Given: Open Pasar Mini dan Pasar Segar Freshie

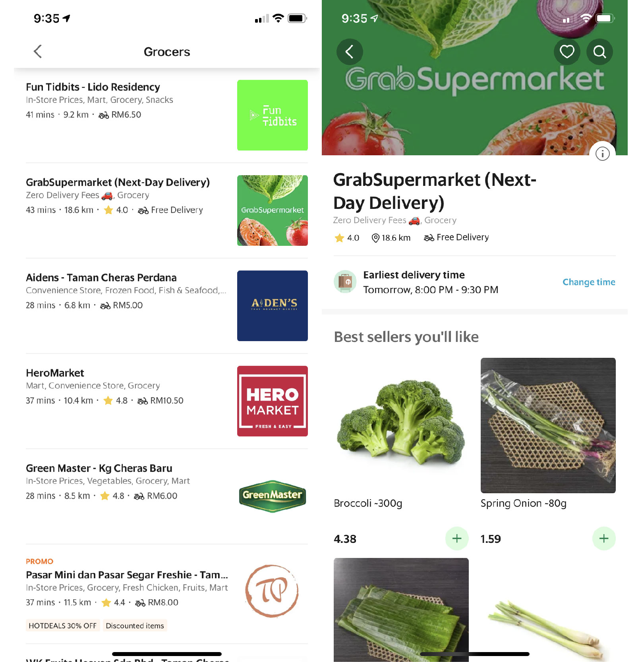Looking at the screenshot, I should 167,594.
